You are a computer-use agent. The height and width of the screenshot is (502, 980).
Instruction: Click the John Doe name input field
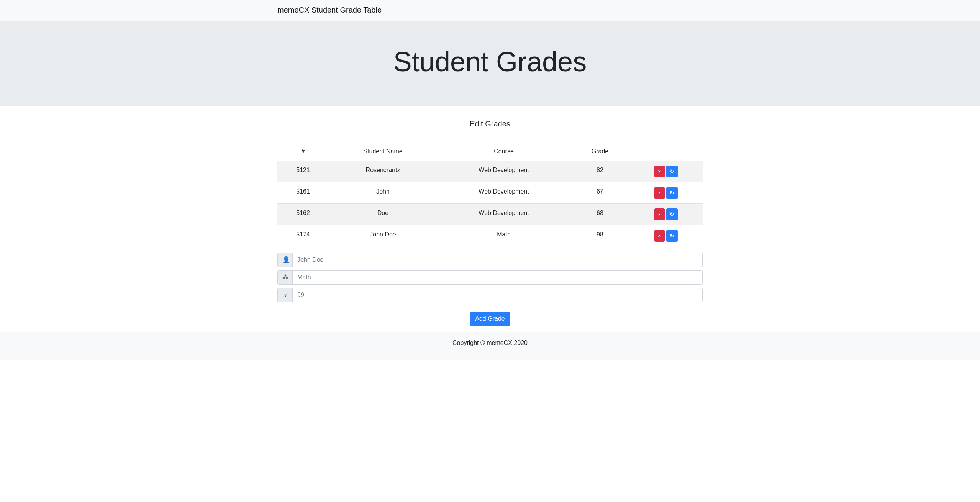pyautogui.click(x=497, y=259)
